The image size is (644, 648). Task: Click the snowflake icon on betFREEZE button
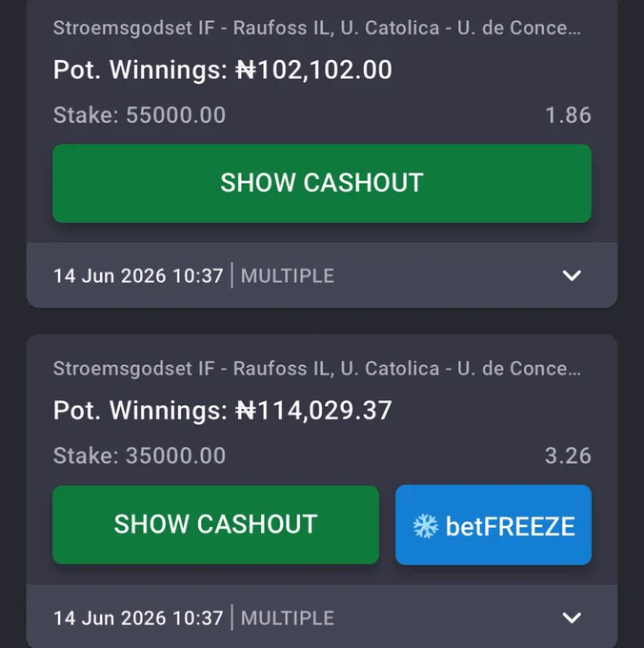[x=426, y=526]
